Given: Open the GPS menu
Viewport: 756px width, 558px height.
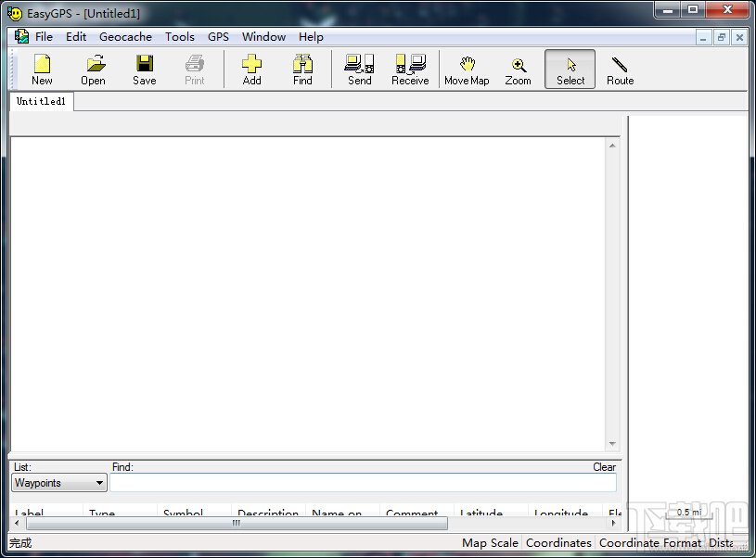Looking at the screenshot, I should 218,37.
